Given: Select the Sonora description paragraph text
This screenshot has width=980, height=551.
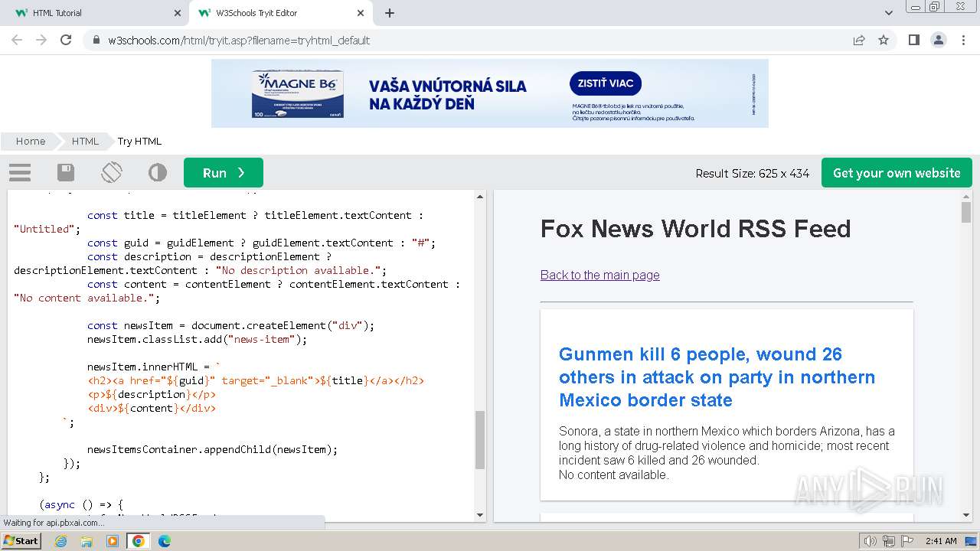Looking at the screenshot, I should [727, 445].
